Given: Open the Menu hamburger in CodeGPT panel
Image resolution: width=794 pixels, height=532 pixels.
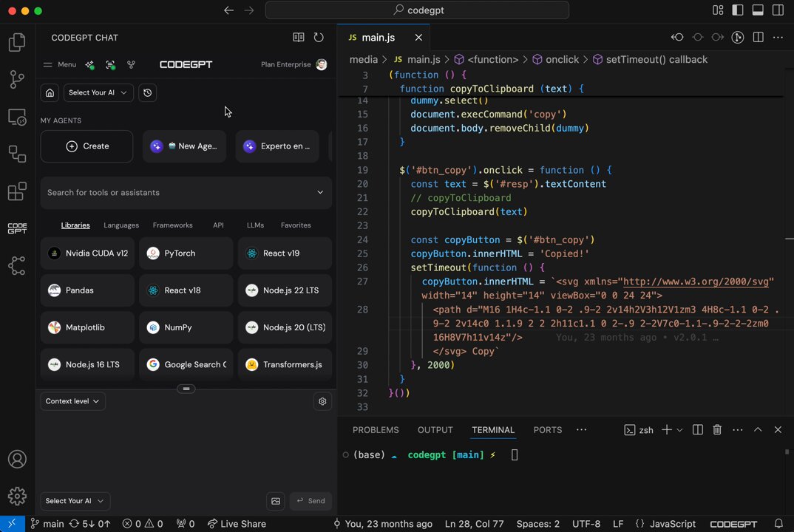Looking at the screenshot, I should click(61, 64).
